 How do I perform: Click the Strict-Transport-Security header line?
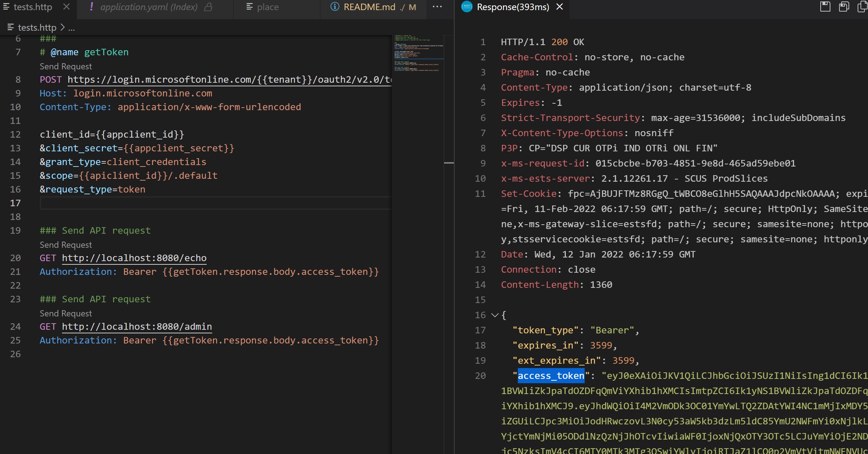click(x=673, y=118)
